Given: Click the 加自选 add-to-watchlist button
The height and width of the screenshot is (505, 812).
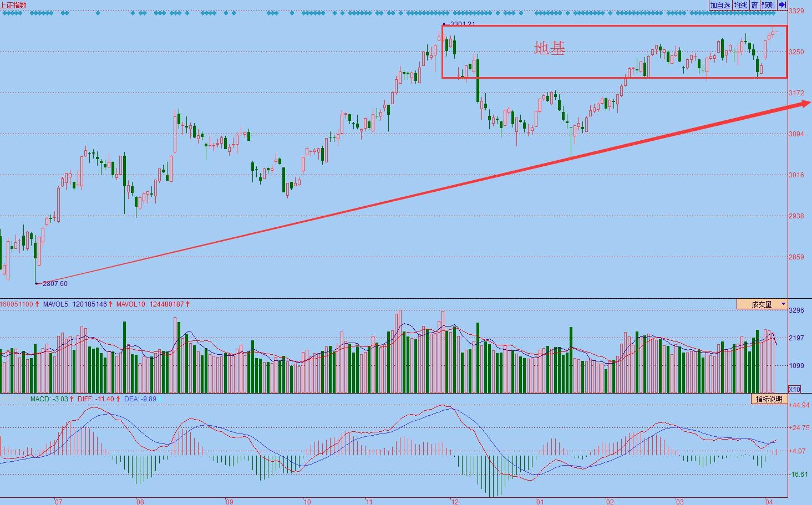Looking at the screenshot, I should click(720, 5).
